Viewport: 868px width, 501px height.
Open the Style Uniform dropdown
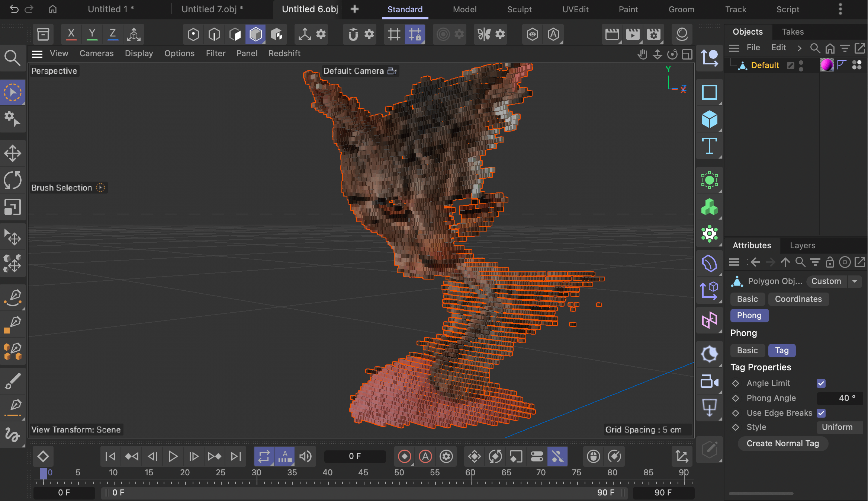pyautogui.click(x=839, y=427)
